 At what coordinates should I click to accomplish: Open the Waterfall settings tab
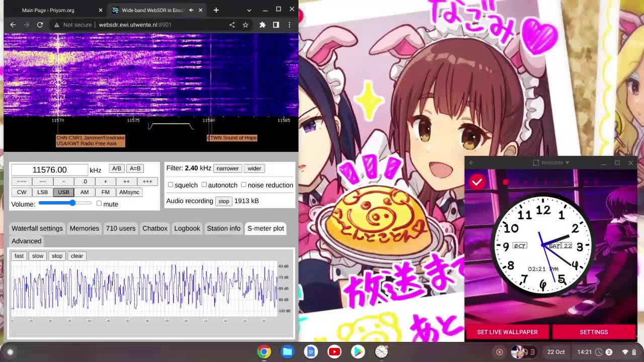pos(37,228)
